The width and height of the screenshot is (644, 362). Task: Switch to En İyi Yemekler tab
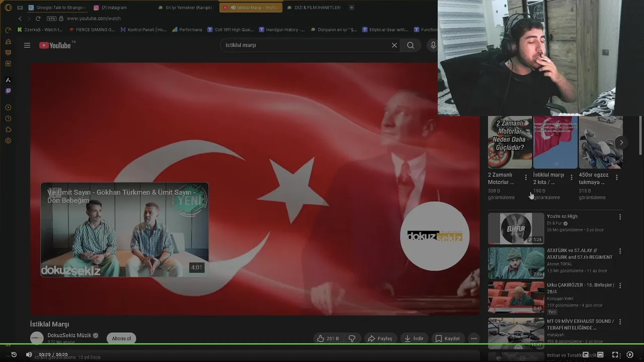pyautogui.click(x=185, y=8)
